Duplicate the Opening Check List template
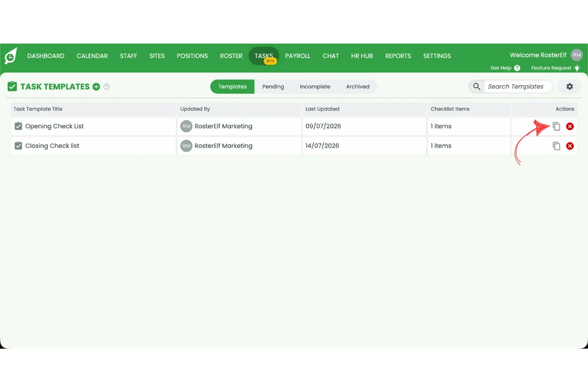588x392 pixels. tap(557, 126)
